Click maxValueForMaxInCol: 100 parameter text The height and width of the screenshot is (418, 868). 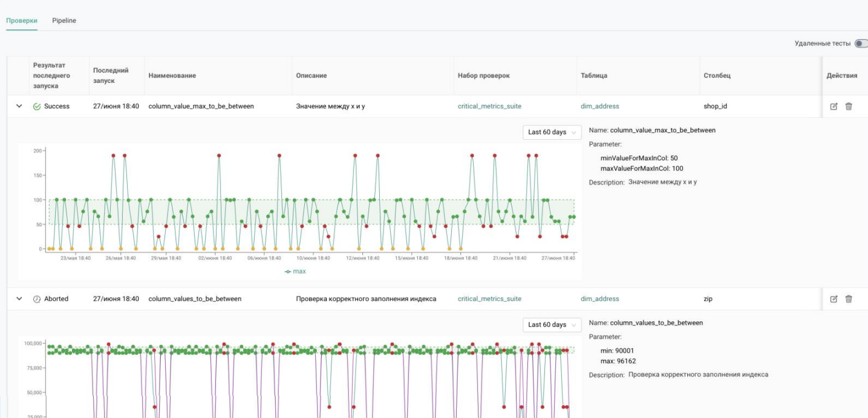[642, 168]
